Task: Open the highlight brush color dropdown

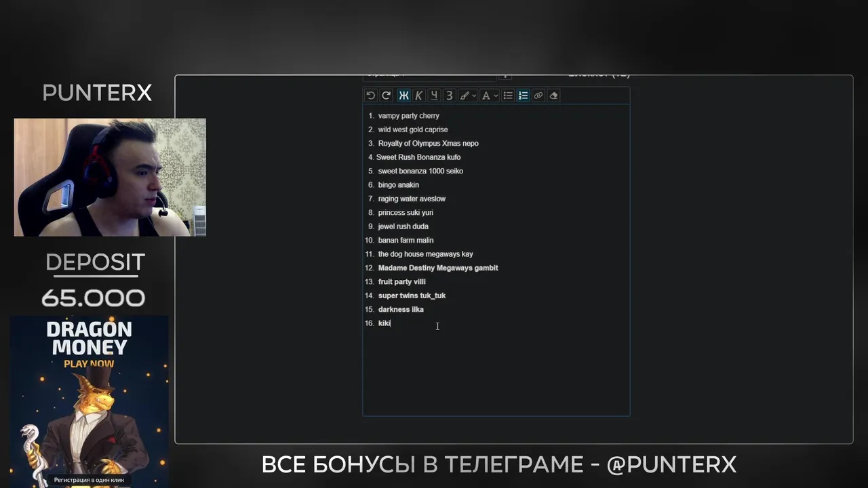Action: pyautogui.click(x=468, y=96)
